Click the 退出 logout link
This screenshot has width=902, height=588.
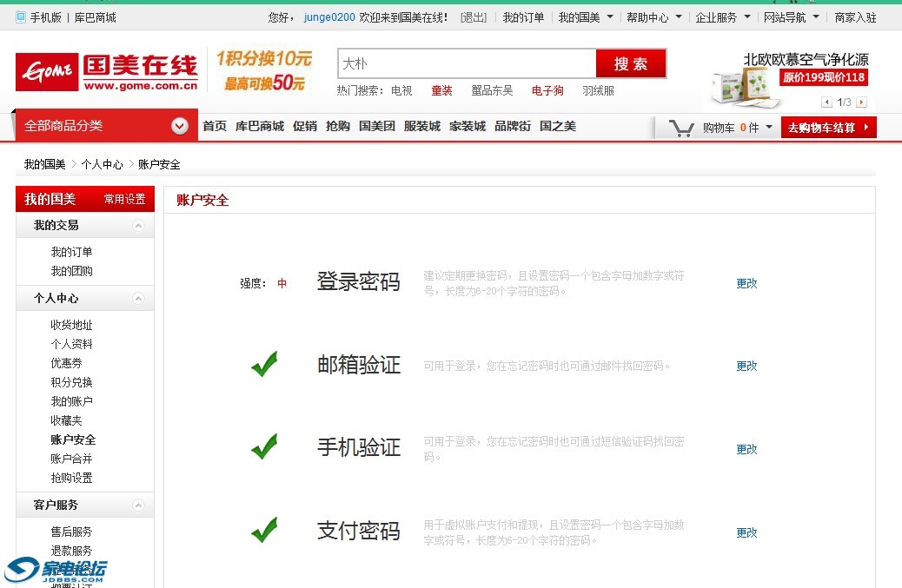(474, 18)
